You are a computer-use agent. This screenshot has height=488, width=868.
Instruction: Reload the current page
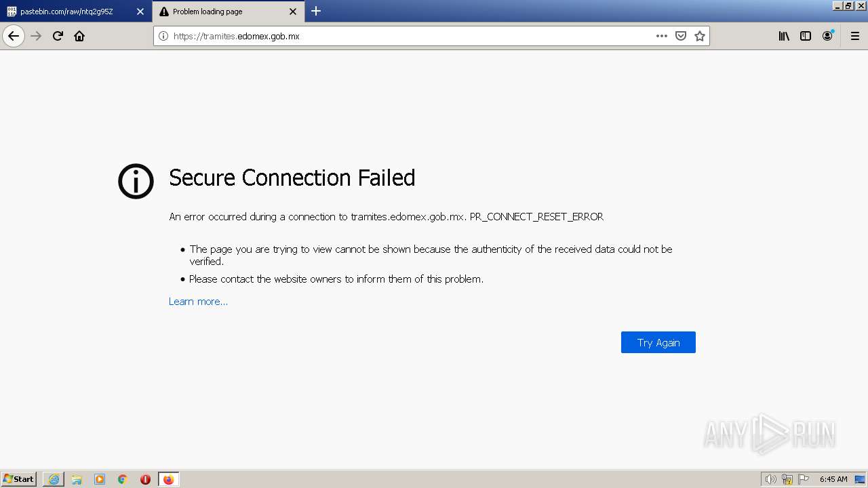(x=58, y=36)
